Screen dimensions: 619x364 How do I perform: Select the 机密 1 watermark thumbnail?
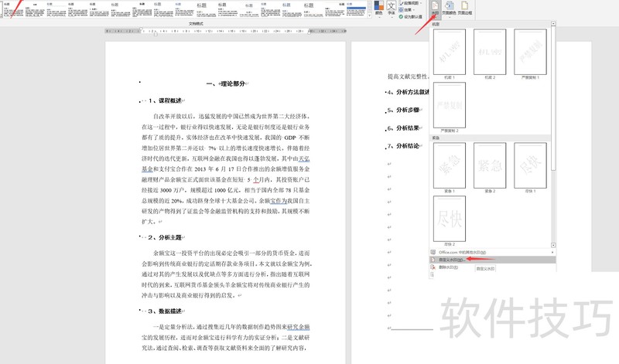[449, 53]
